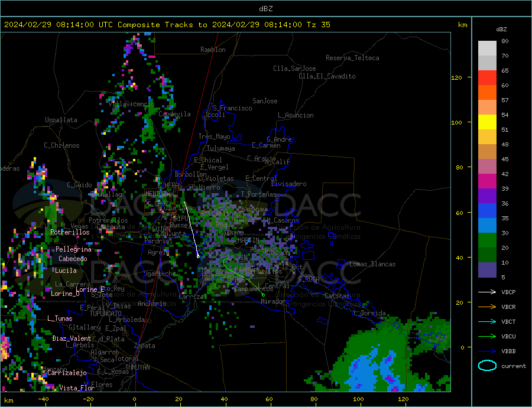Click the Zapata label
Viewport: 532px width, 407px height.
[145, 346]
